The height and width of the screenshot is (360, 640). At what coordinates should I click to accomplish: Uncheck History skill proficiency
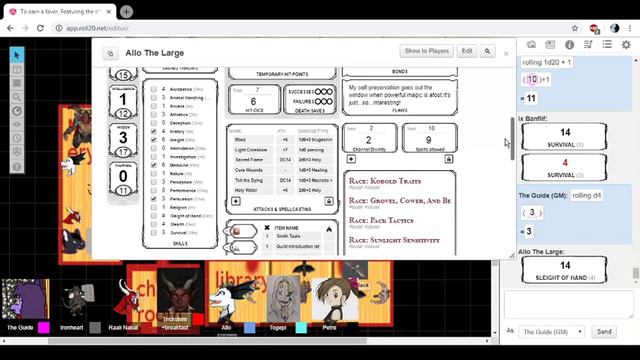coord(153,131)
